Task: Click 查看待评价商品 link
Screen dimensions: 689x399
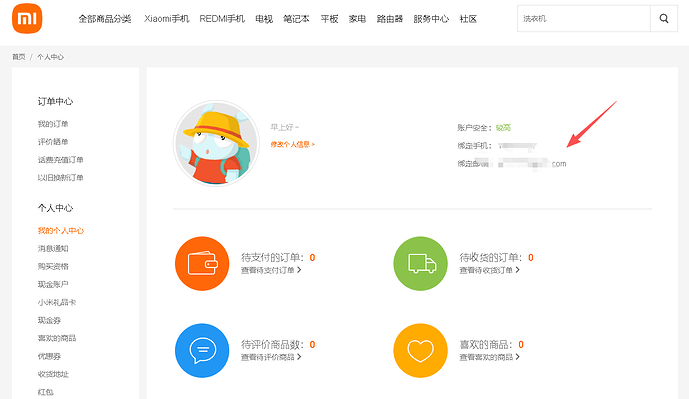Action: (x=271, y=357)
